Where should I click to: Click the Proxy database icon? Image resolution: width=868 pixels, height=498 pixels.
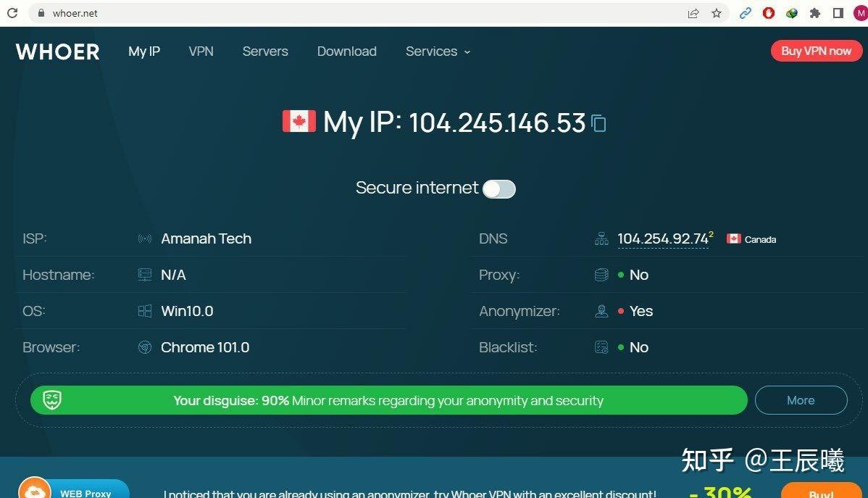[601, 275]
